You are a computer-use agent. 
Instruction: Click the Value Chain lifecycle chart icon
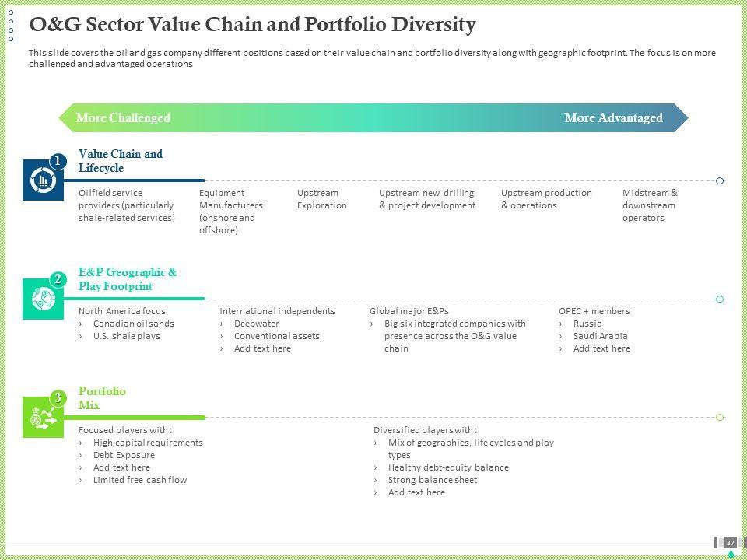(43, 181)
